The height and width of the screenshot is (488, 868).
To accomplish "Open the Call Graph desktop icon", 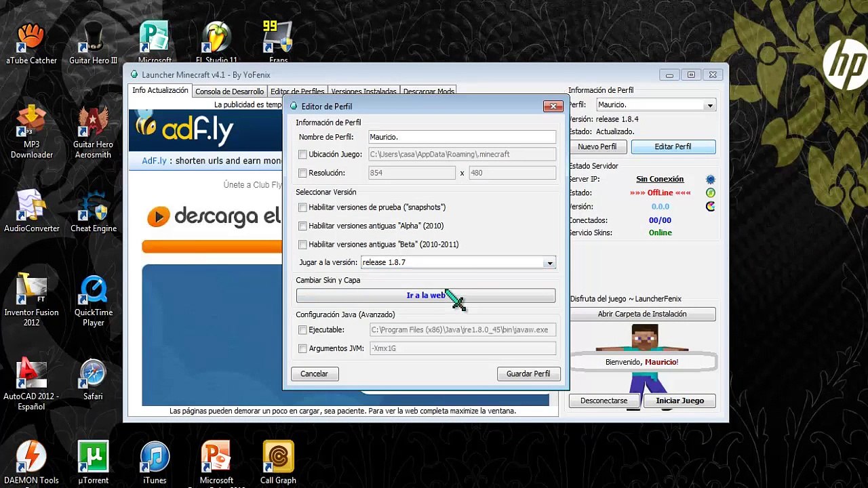I will (278, 464).
